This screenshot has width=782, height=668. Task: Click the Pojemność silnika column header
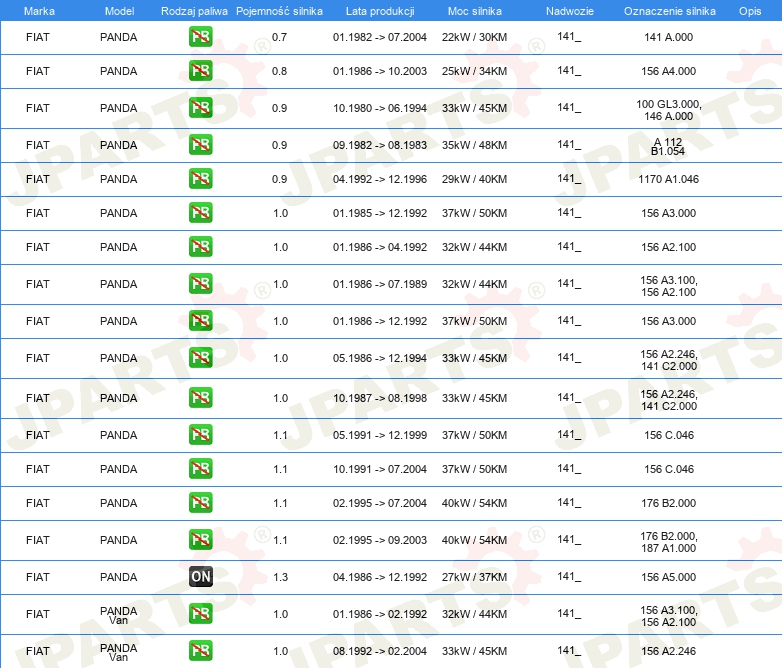click(279, 11)
